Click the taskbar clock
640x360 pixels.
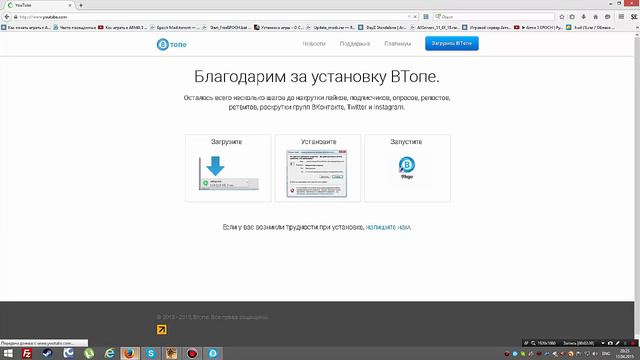[624, 353]
